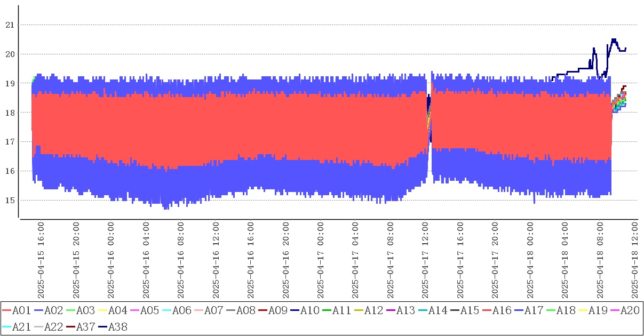Toggle the A01 series legend entry
Viewport: 644px width, 336px height.
(21, 310)
